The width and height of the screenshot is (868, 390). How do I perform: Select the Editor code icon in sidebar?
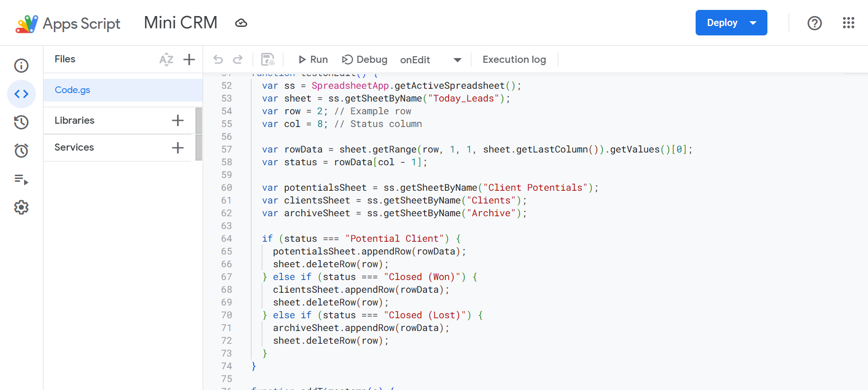tap(21, 94)
